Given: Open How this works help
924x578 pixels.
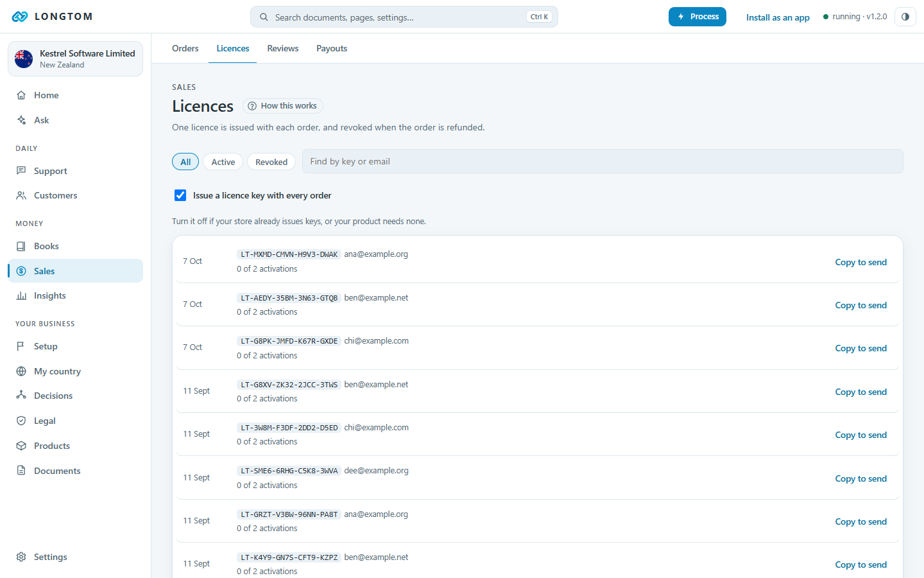Looking at the screenshot, I should click(283, 106).
